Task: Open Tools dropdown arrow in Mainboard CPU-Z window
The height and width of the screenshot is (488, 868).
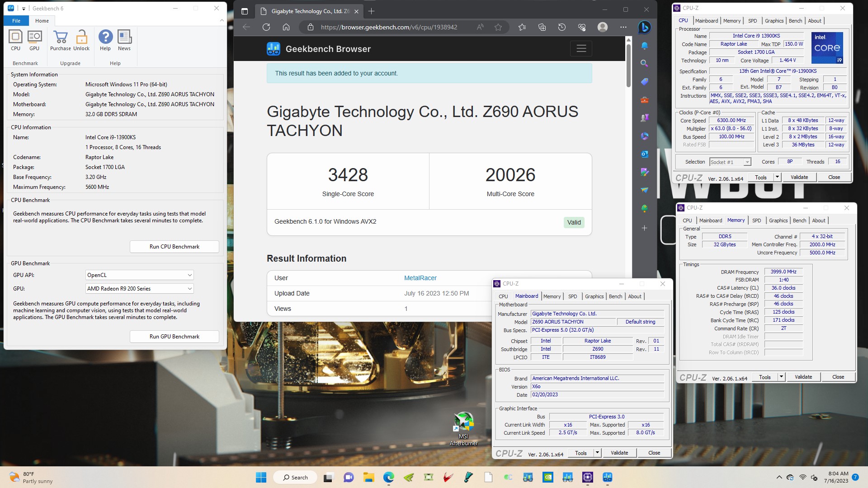Action: tap(597, 453)
